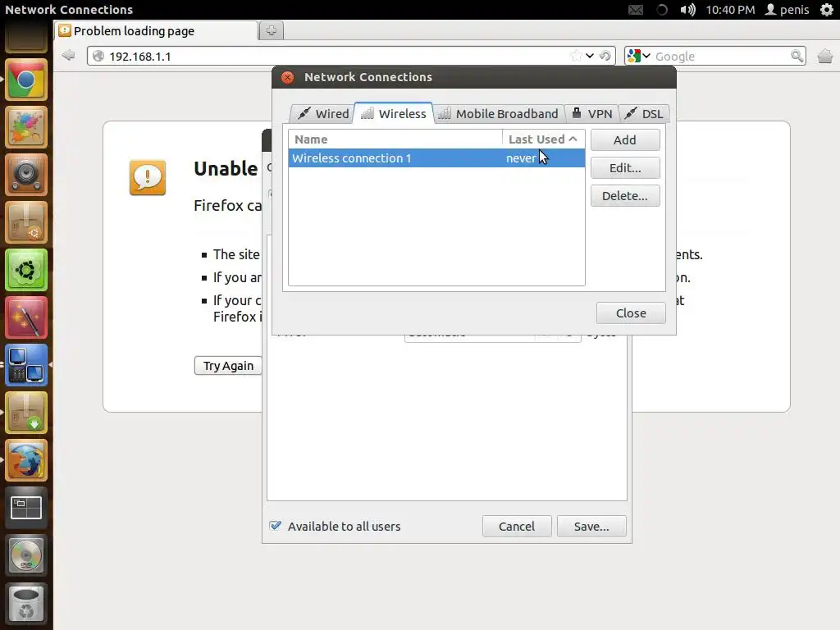The width and height of the screenshot is (840, 630).
Task: Click the Firefox back arrow
Action: [x=68, y=55]
